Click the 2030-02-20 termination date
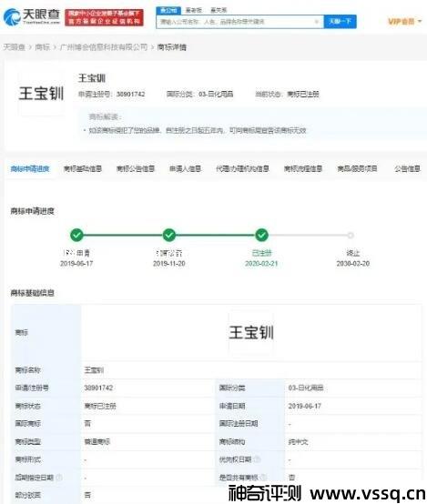This screenshot has width=427, height=504. (353, 264)
